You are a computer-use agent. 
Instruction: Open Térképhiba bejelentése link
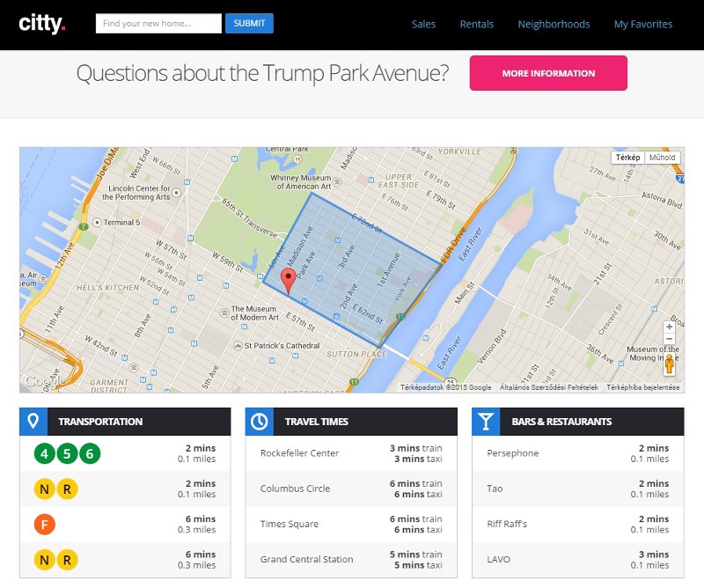pyautogui.click(x=643, y=387)
